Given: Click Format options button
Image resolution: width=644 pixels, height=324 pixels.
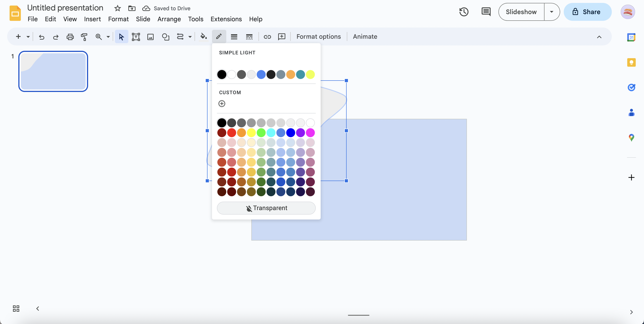Looking at the screenshot, I should tap(318, 36).
